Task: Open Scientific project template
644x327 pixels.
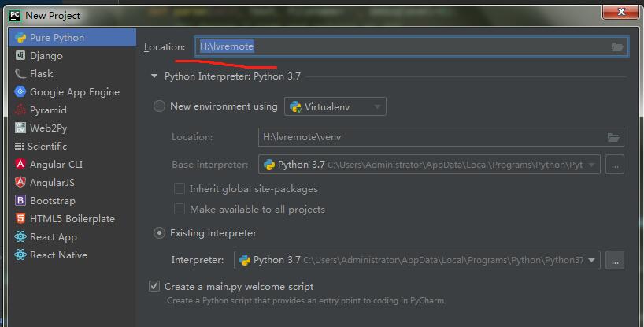Action: 72,146
